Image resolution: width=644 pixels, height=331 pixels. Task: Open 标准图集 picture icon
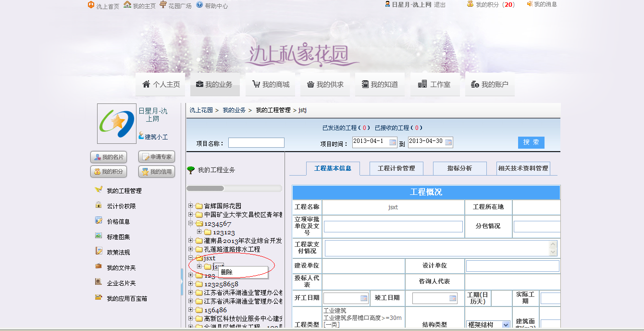click(x=99, y=236)
